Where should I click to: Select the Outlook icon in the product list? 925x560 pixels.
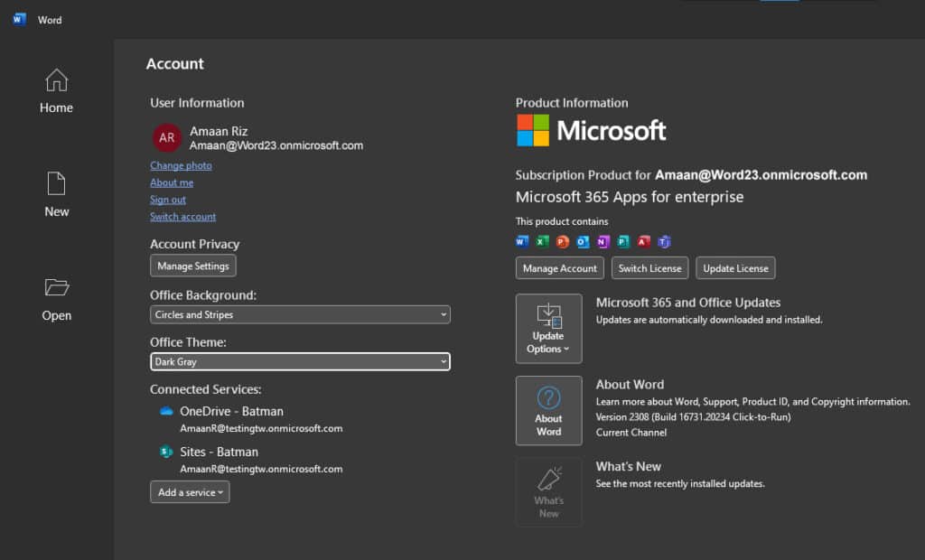pos(581,241)
